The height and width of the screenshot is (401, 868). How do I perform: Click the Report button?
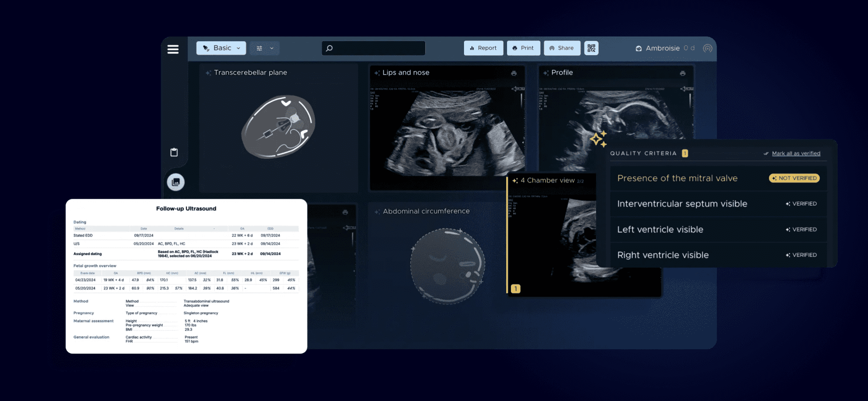[483, 48]
